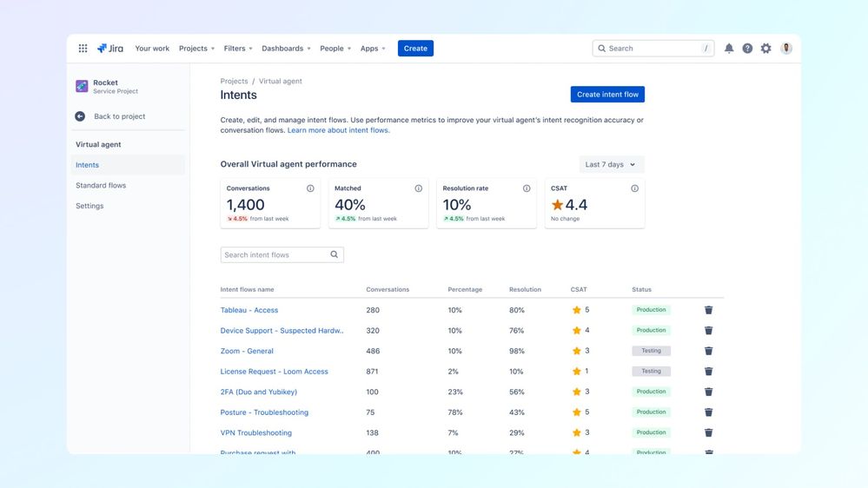Click the Create intent flow button
The image size is (868, 488).
pos(607,94)
